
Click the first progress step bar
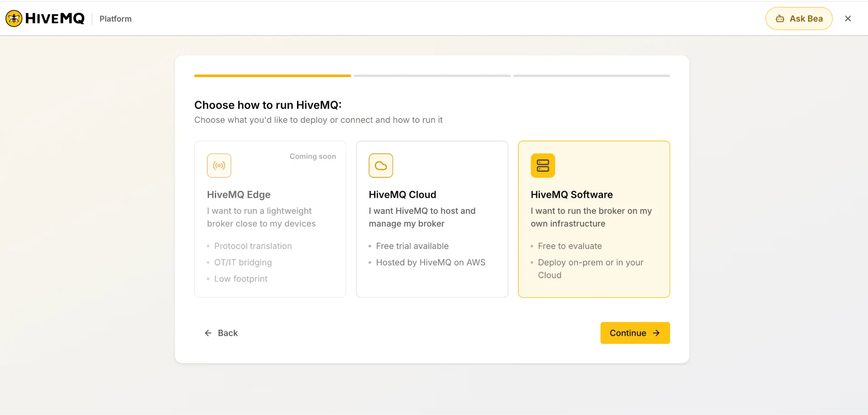click(x=273, y=76)
